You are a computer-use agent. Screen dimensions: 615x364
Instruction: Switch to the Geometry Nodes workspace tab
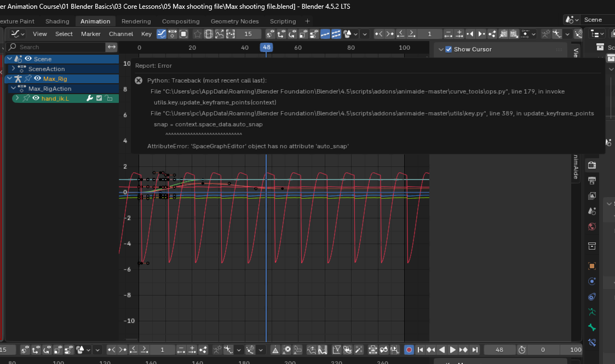click(234, 21)
